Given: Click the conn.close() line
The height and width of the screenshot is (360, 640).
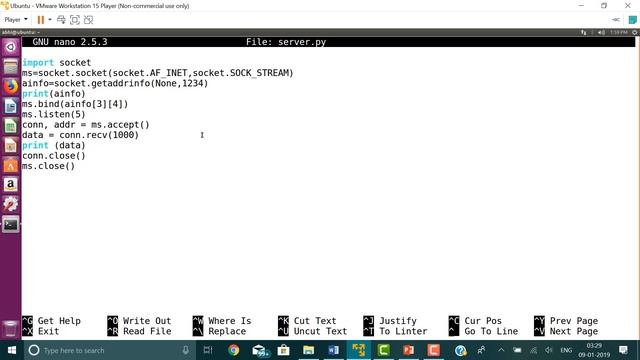Looking at the screenshot, I should (54, 156).
